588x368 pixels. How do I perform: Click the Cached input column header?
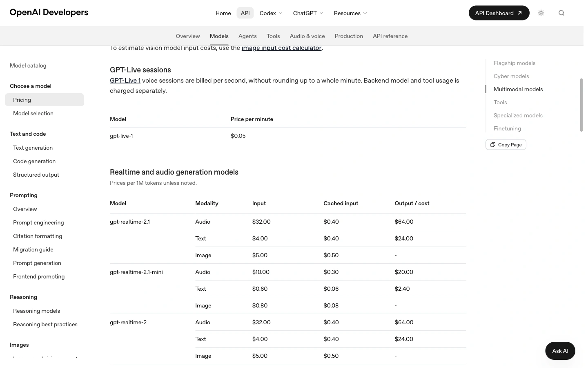pyautogui.click(x=341, y=203)
